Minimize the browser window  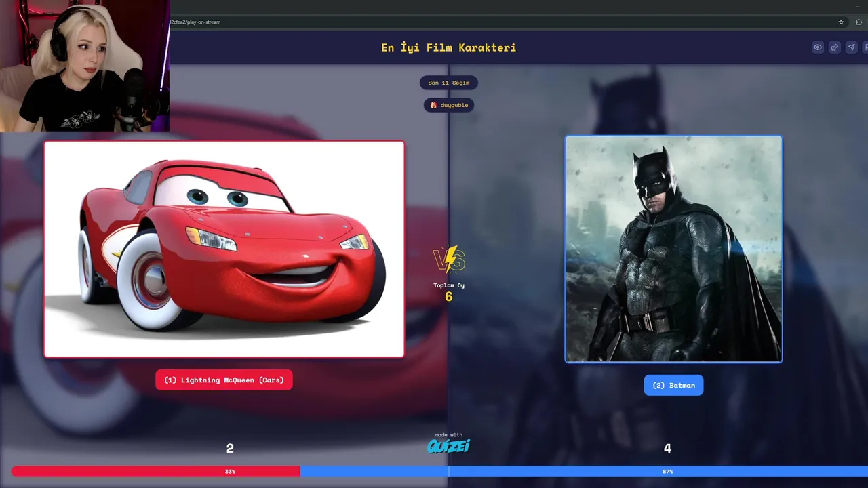857,6
